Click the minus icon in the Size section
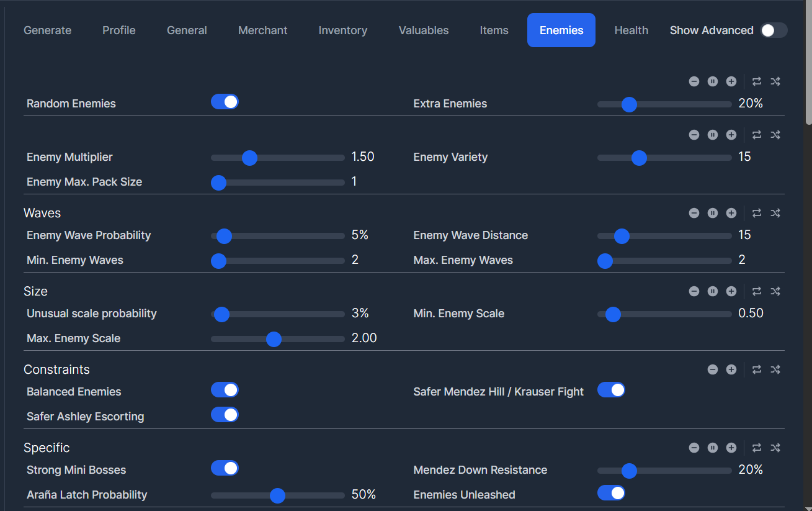 click(x=694, y=291)
